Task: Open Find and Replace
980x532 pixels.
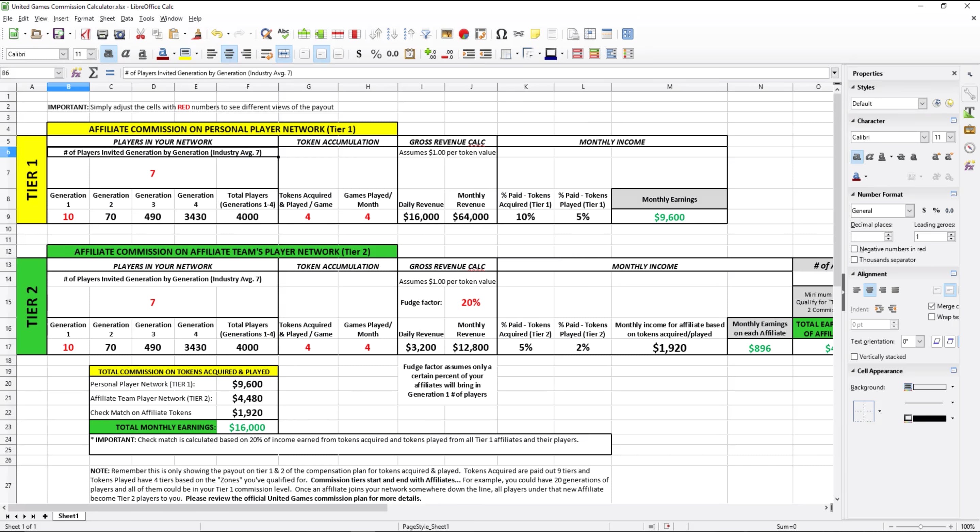Action: (266, 34)
